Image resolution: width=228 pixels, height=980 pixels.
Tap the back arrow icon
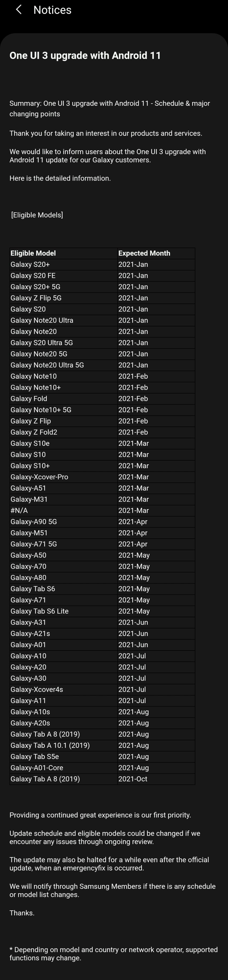[19, 10]
